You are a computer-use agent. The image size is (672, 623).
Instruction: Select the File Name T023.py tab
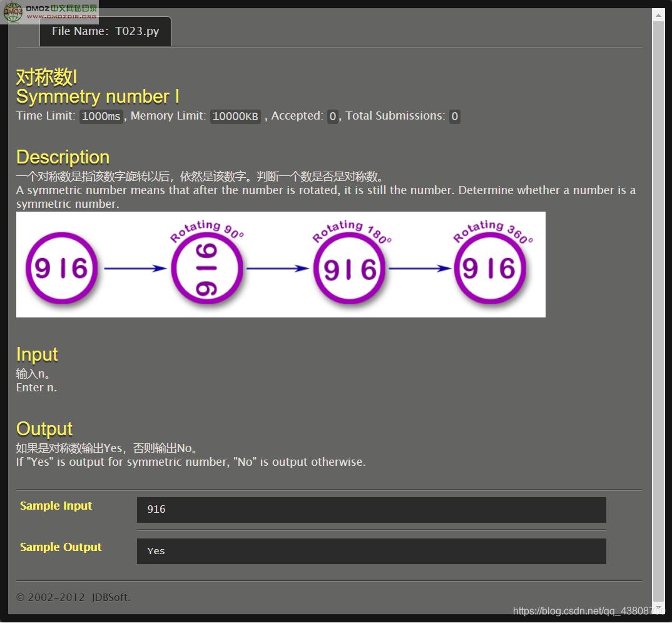pos(105,31)
